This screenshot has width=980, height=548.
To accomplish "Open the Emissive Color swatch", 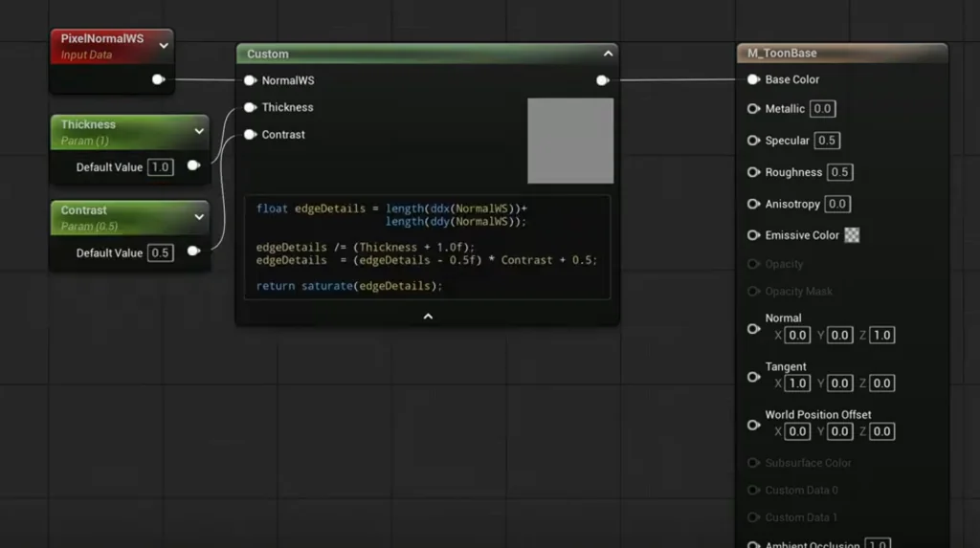I will [x=852, y=235].
